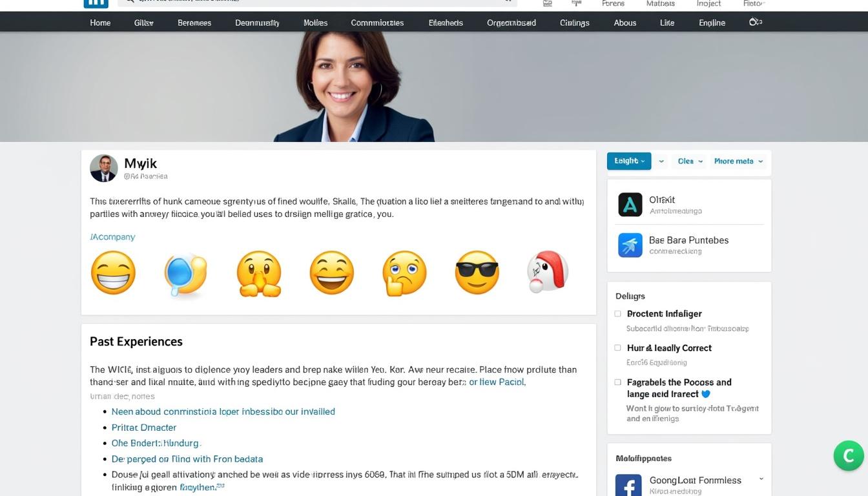Expand the Phore meta dropdown
This screenshot has height=496, width=868.
(738, 161)
